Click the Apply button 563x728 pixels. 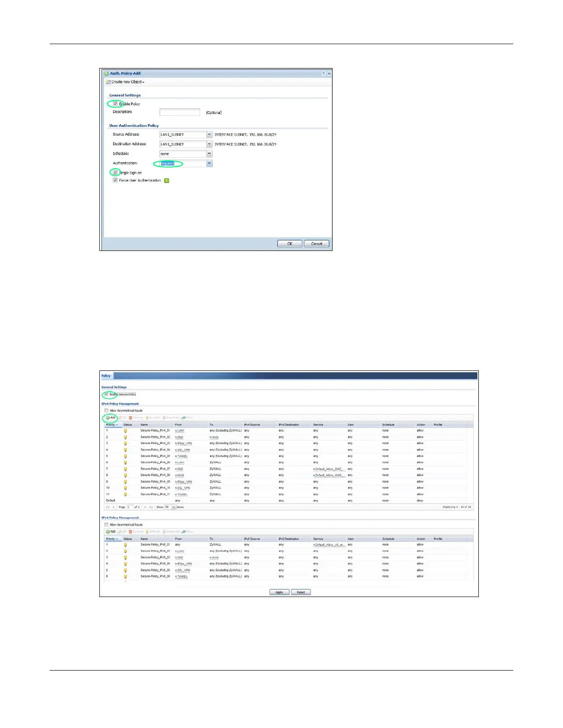(x=279, y=592)
